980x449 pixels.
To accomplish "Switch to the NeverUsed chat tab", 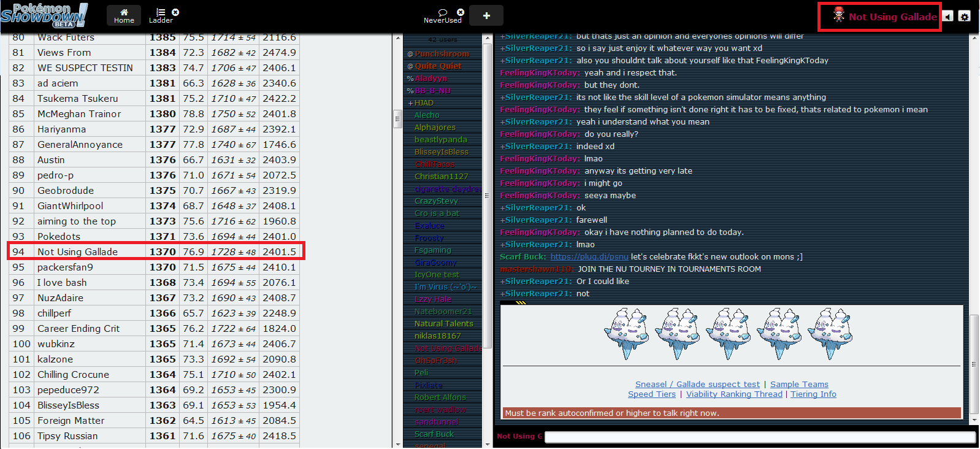I will click(442, 17).
